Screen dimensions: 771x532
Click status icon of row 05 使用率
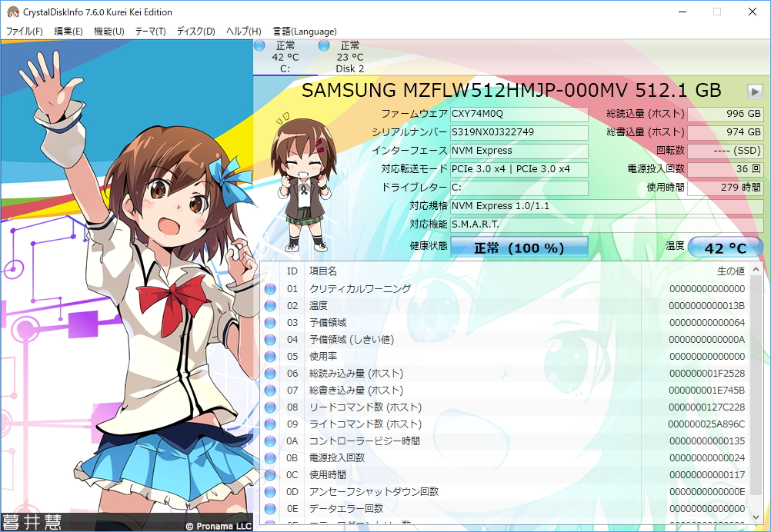(x=270, y=357)
